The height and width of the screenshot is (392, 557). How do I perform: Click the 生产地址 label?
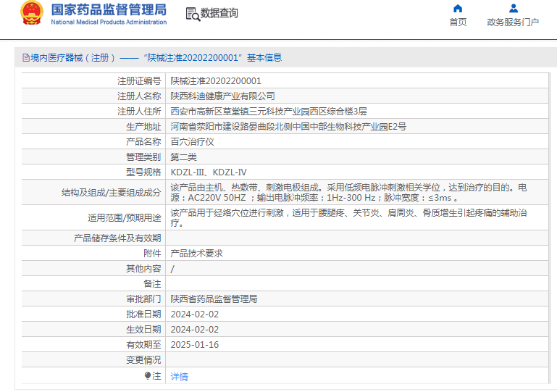[143, 127]
